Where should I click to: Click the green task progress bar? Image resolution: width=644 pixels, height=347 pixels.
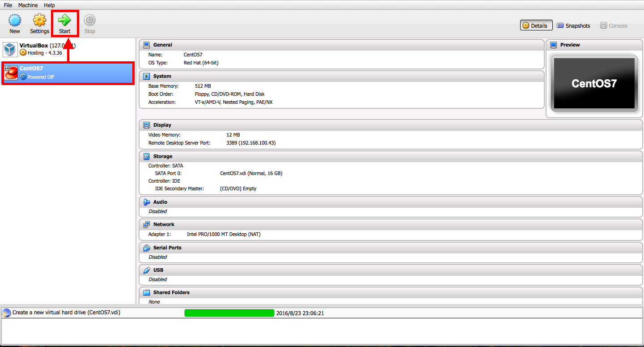(x=229, y=313)
